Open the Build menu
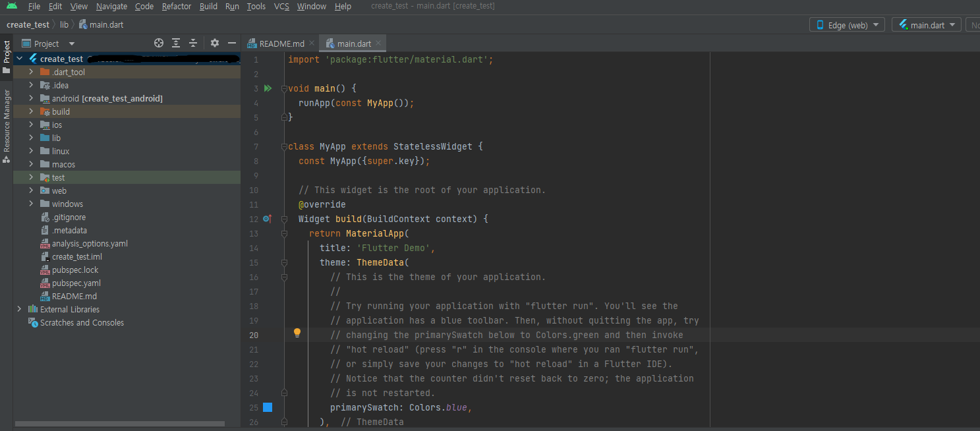Viewport: 980px width, 431px height. pos(208,6)
